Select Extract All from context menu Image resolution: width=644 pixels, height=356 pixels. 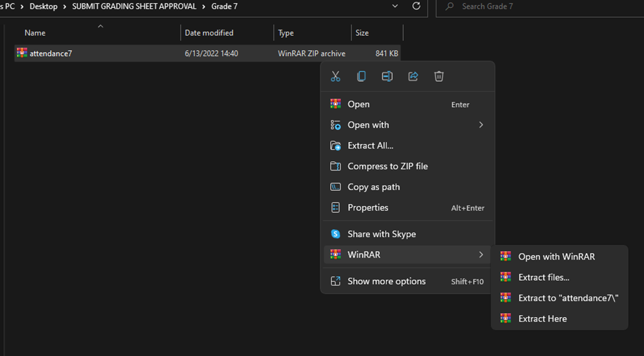(370, 145)
